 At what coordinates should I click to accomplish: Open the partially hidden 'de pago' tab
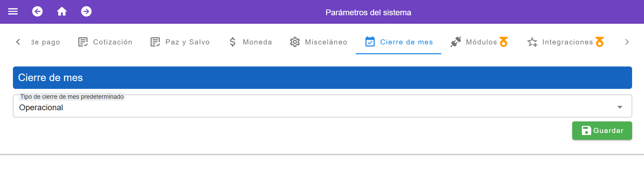pos(46,42)
